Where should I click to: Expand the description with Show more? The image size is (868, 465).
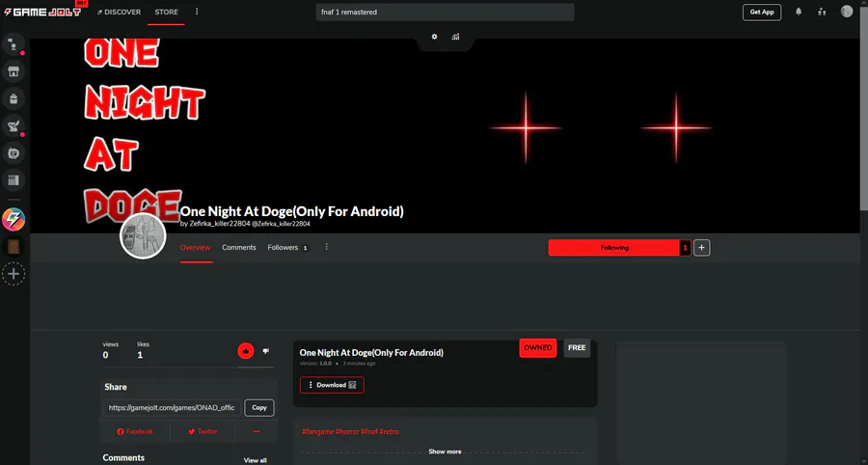445,451
